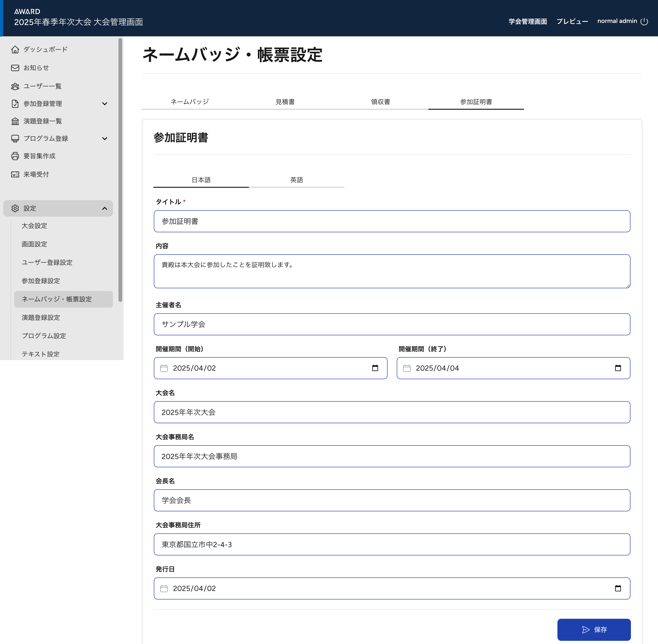The image size is (658, 644).
Task: Click the 保存 save button
Action: pyautogui.click(x=594, y=630)
